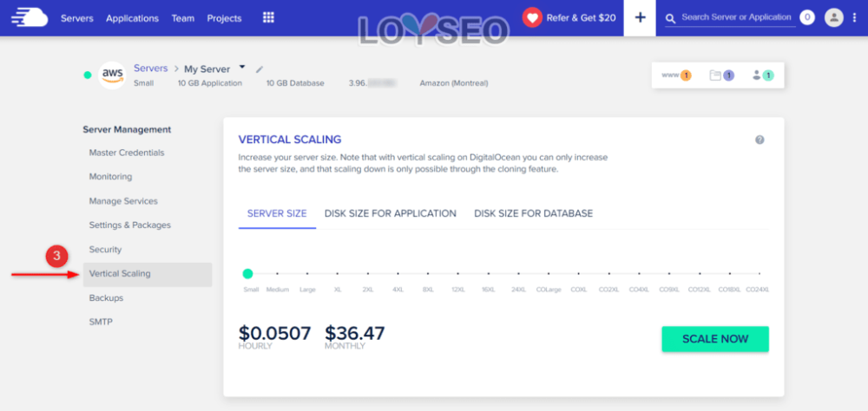Set server size slider to XL
The width and height of the screenshot is (868, 411).
click(x=338, y=274)
